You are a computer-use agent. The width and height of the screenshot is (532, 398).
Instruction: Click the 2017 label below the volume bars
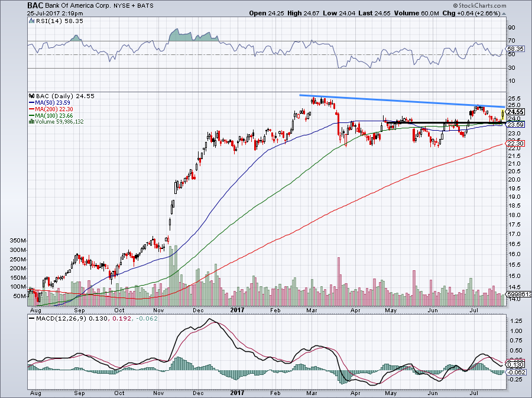[x=237, y=310]
